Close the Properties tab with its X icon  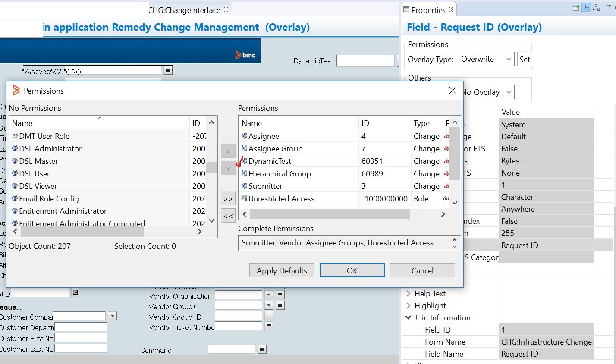pos(451,9)
